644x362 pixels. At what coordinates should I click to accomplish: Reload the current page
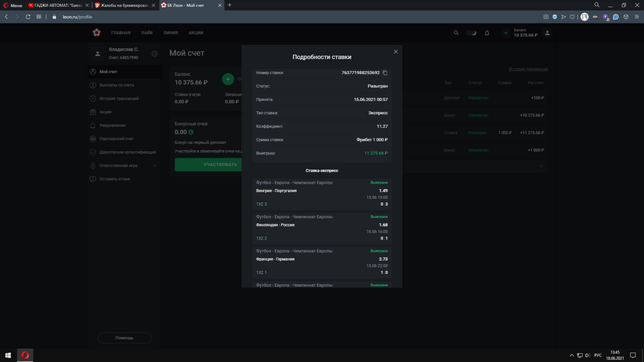coord(28,17)
